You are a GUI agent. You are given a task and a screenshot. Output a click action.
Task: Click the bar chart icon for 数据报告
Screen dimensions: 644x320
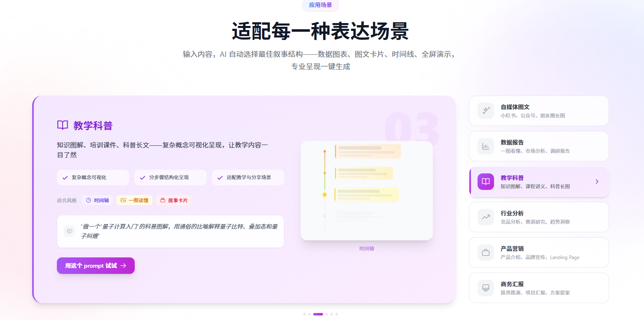(x=486, y=146)
